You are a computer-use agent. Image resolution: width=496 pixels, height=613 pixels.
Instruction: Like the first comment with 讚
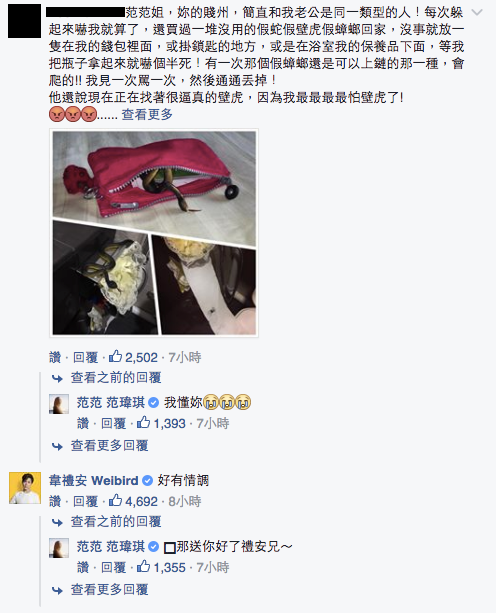[x=55, y=357]
